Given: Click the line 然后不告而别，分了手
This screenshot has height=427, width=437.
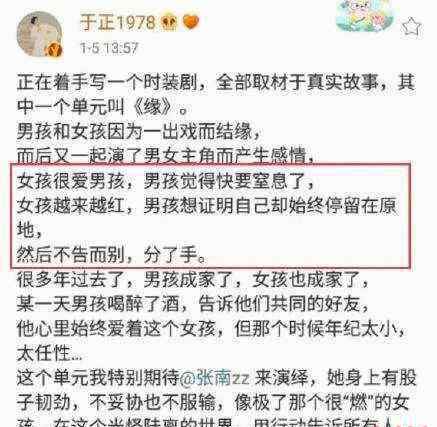Looking at the screenshot, I should tap(112, 255).
